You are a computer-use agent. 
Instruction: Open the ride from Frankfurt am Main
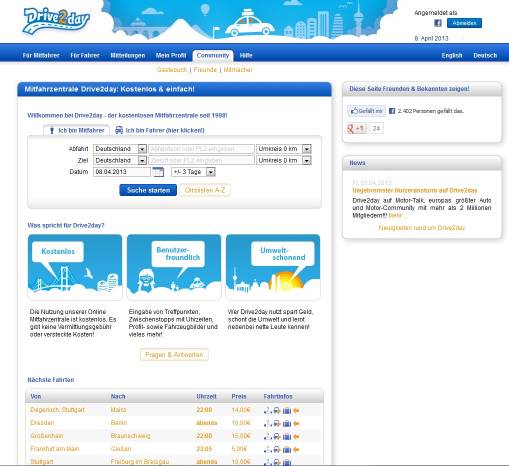55,449
